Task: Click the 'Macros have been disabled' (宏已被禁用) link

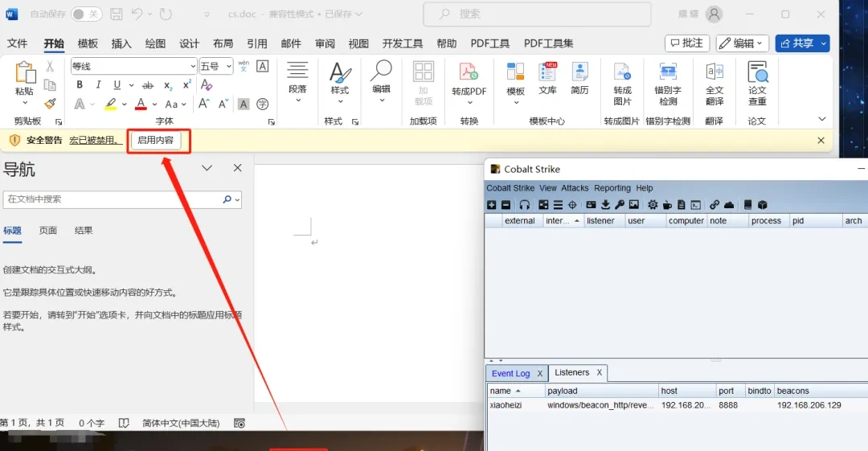Action: [95, 140]
